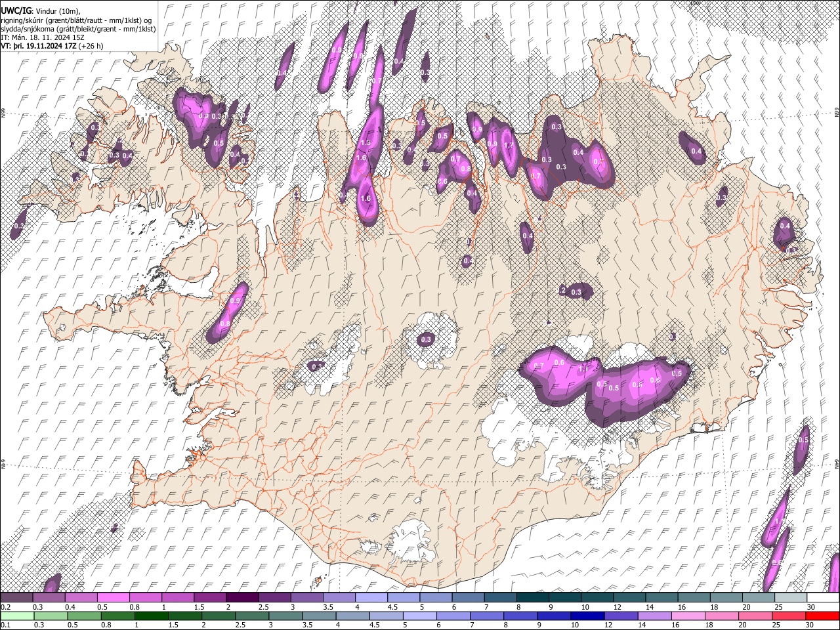Click the '1.1' value in the southeast snow band
This screenshot has height=630, width=840.
click(582, 369)
